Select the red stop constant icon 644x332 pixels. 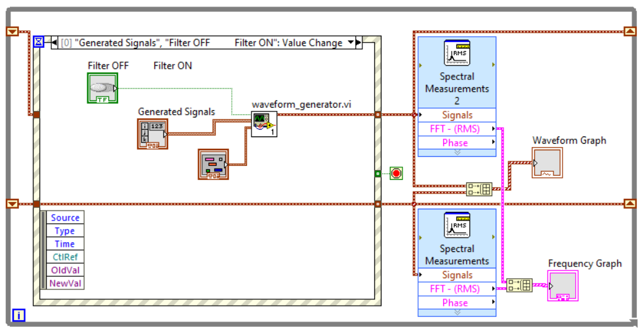[396, 173]
